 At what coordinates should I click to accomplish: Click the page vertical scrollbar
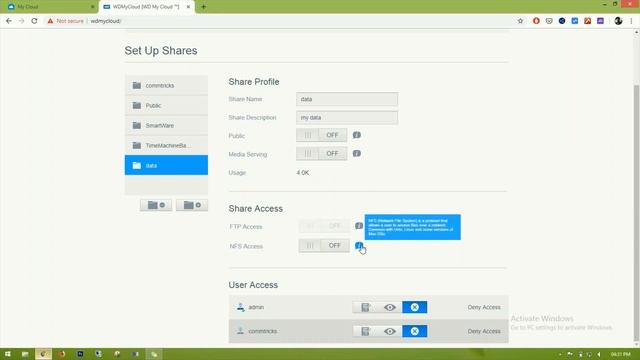click(636, 212)
